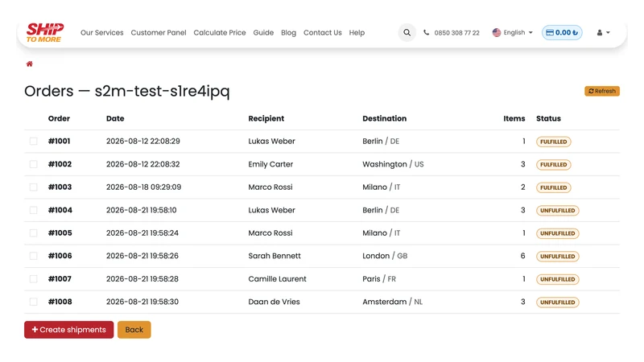Open the user account dropdown
Viewport: 644px width, 362px height.
click(603, 32)
